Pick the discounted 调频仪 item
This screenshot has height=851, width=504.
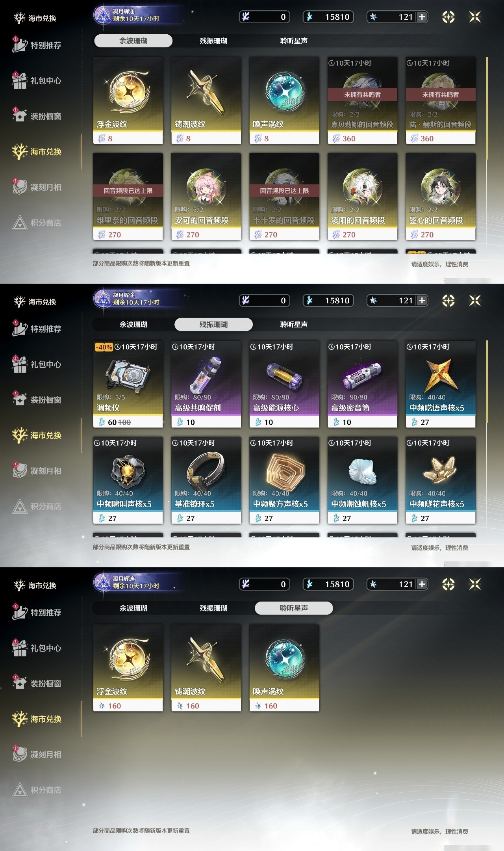point(128,384)
